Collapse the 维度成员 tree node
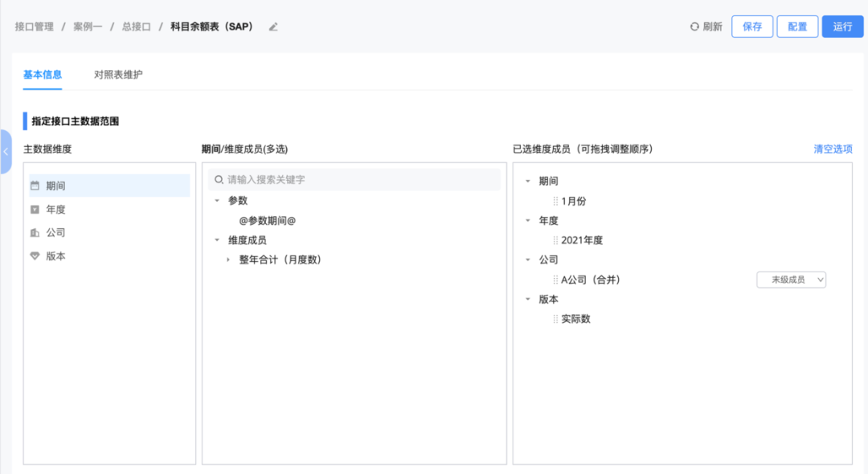 tap(215, 239)
